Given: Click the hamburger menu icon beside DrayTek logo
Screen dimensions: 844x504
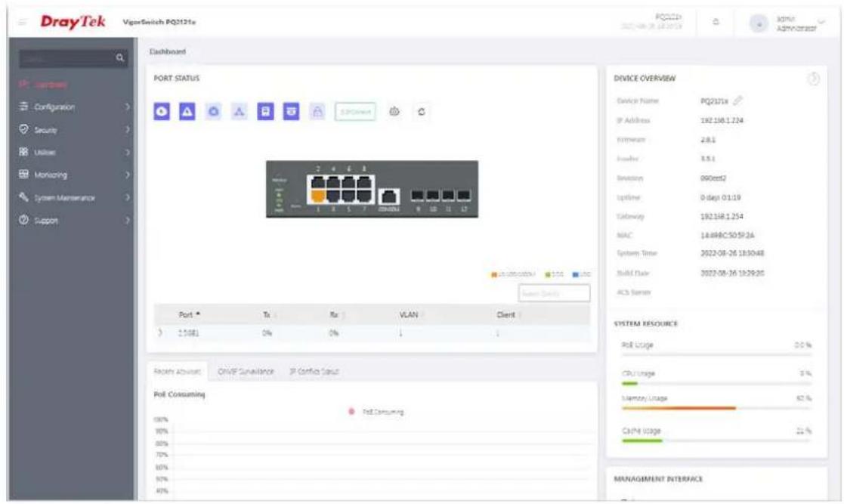Looking at the screenshot, I should pyautogui.click(x=23, y=22).
